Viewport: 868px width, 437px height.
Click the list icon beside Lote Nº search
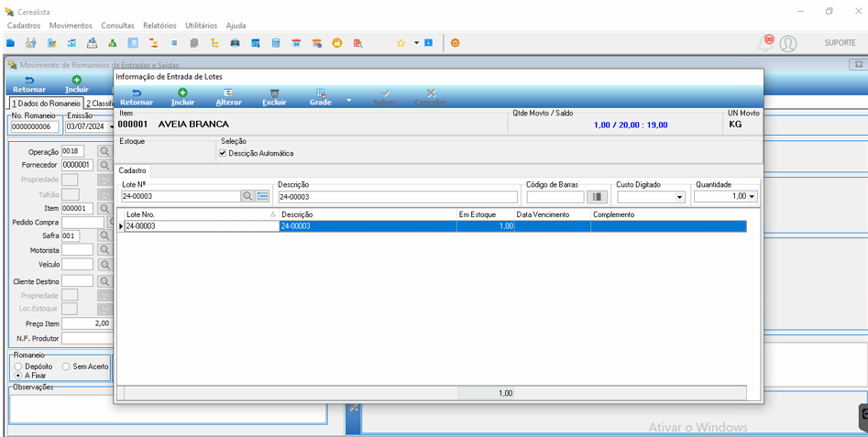262,196
